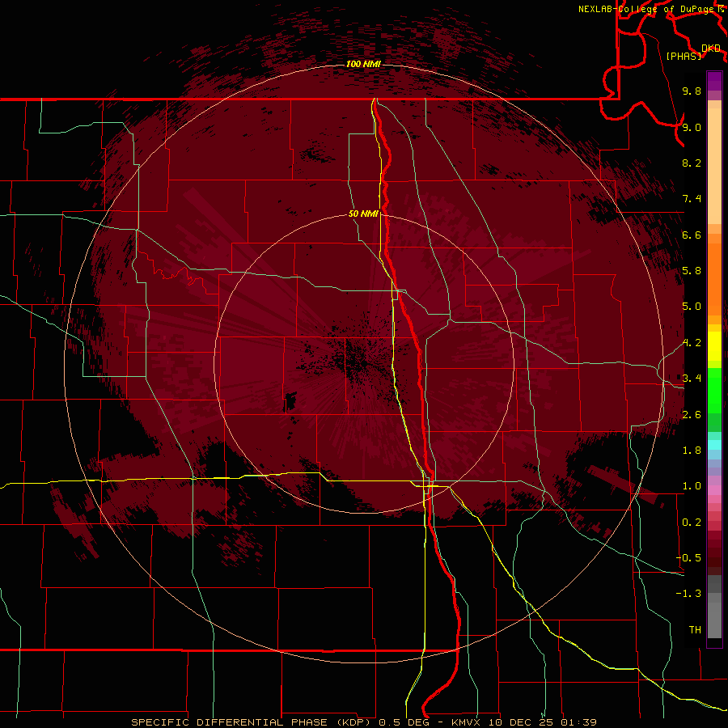Select the 7.4 legend value
The height and width of the screenshot is (728, 728).
pos(692,199)
